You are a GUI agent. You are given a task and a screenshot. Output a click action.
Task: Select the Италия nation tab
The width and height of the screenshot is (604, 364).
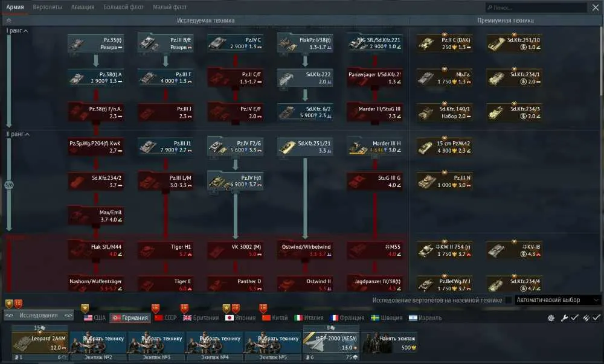309,318
